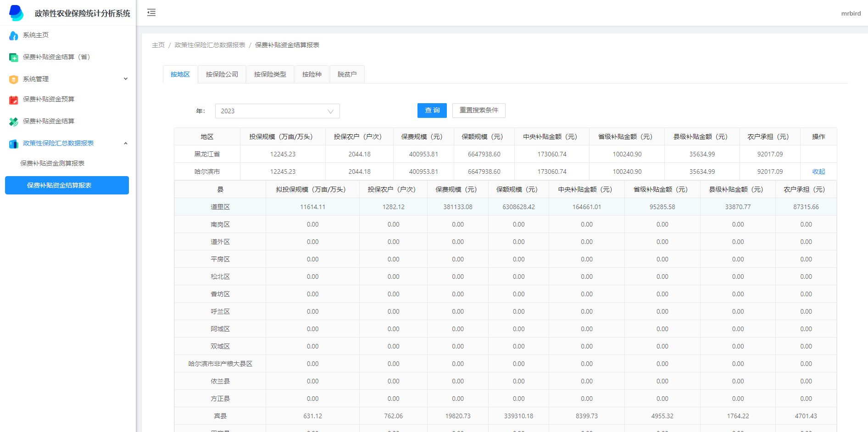Select the 香坊区 county row
The image size is (868, 432).
[506, 294]
